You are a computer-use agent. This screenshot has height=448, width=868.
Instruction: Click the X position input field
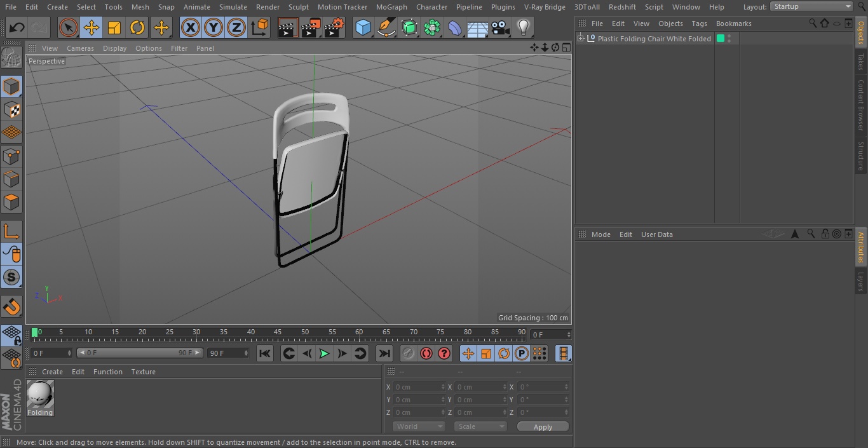pos(418,387)
